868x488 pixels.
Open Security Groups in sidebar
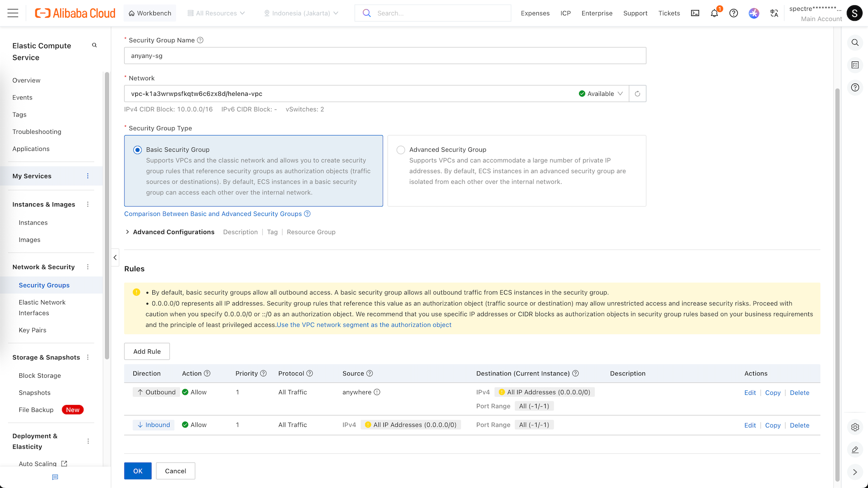pyautogui.click(x=44, y=285)
